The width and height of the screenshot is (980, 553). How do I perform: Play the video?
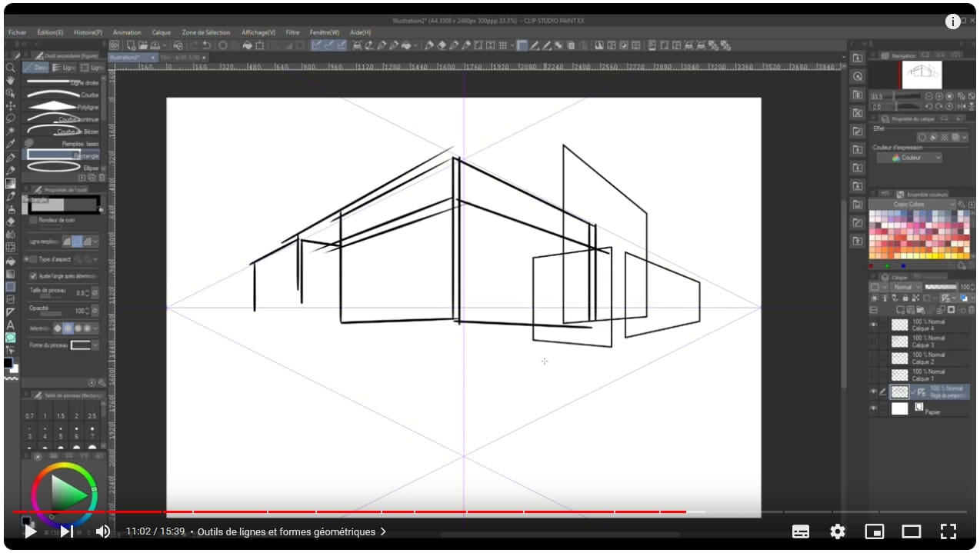[x=31, y=531]
